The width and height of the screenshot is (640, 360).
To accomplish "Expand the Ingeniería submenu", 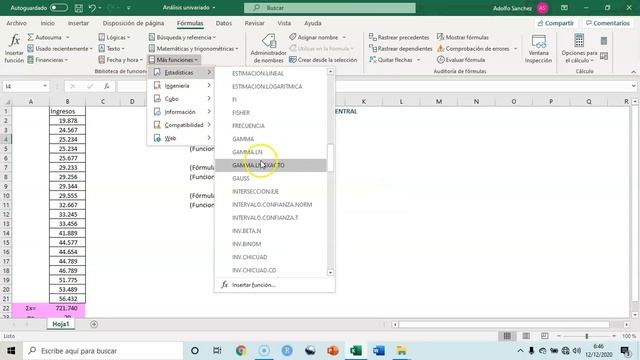I will coord(182,86).
